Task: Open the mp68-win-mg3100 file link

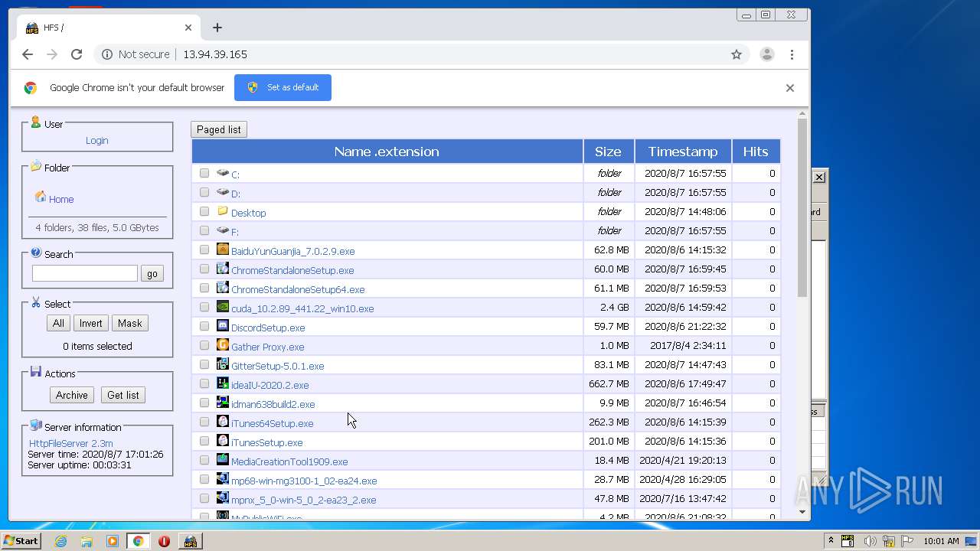Action: pos(304,481)
